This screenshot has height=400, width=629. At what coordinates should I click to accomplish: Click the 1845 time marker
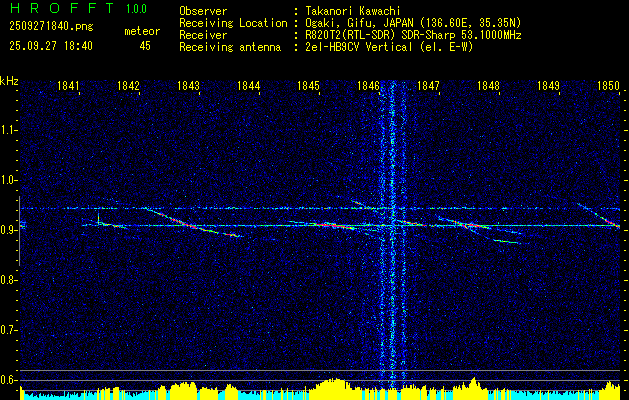click(x=308, y=86)
